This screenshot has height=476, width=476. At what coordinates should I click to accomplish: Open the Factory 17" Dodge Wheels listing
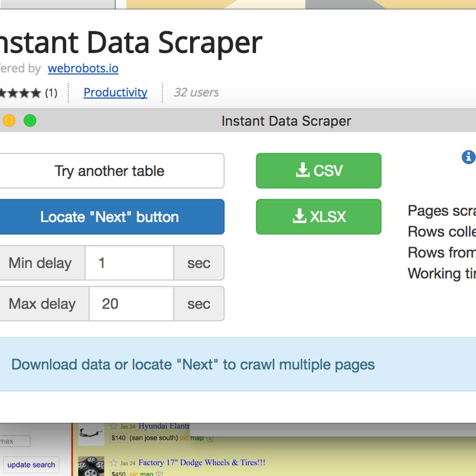pyautogui.click(x=202, y=462)
